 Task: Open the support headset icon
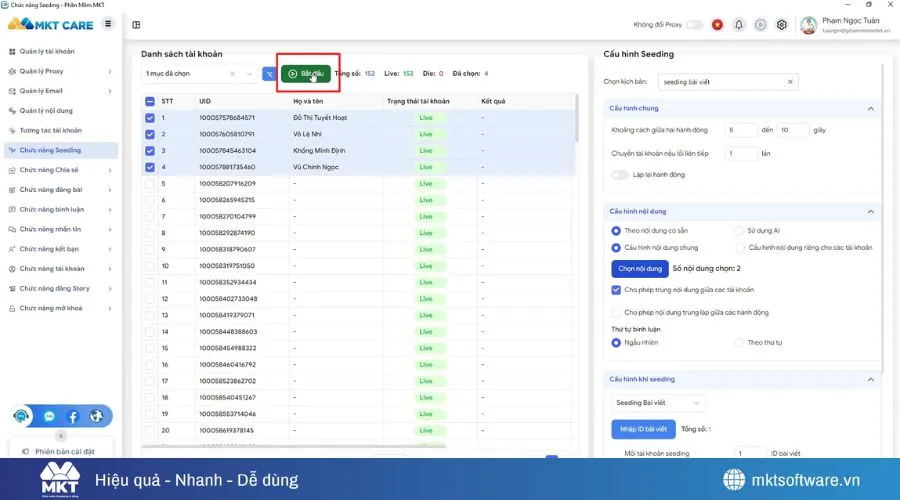click(x=21, y=416)
